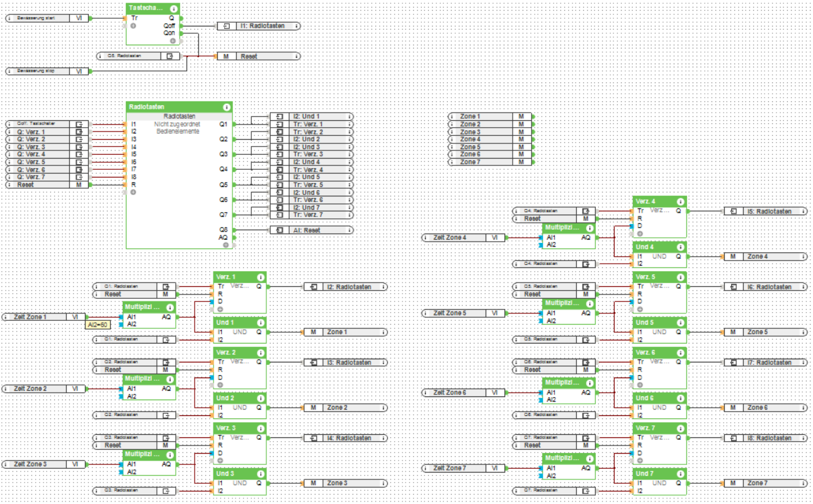Screen dimensions: 813x504
Task: Click the plus circle below input R on Radiotasten block
Action: 134,193
